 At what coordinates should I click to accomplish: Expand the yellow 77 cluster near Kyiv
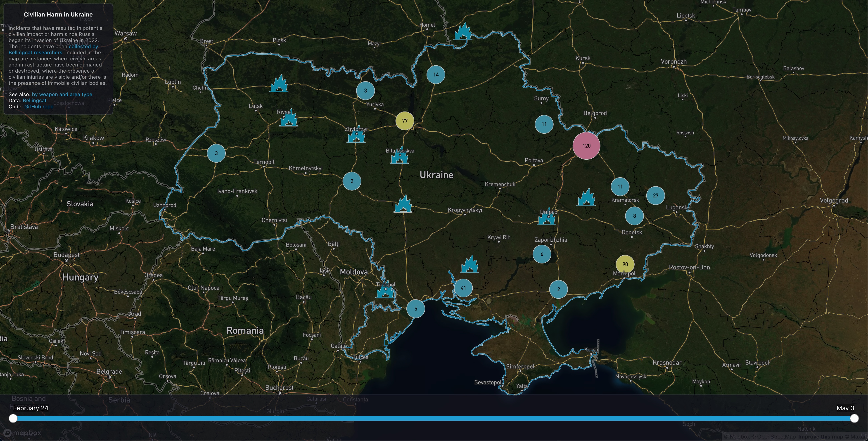click(x=405, y=121)
